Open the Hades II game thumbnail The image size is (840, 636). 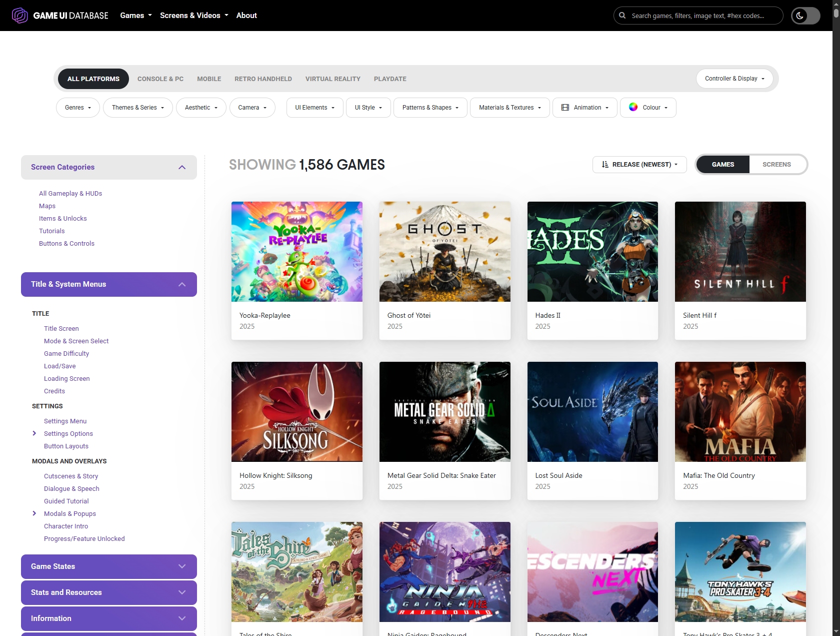(592, 252)
